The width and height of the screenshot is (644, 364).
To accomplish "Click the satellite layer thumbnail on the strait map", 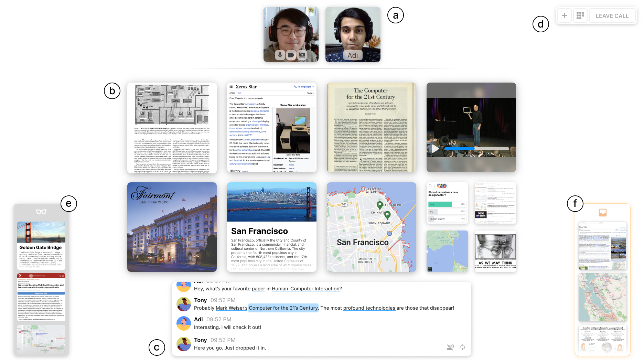I will coord(430,269).
